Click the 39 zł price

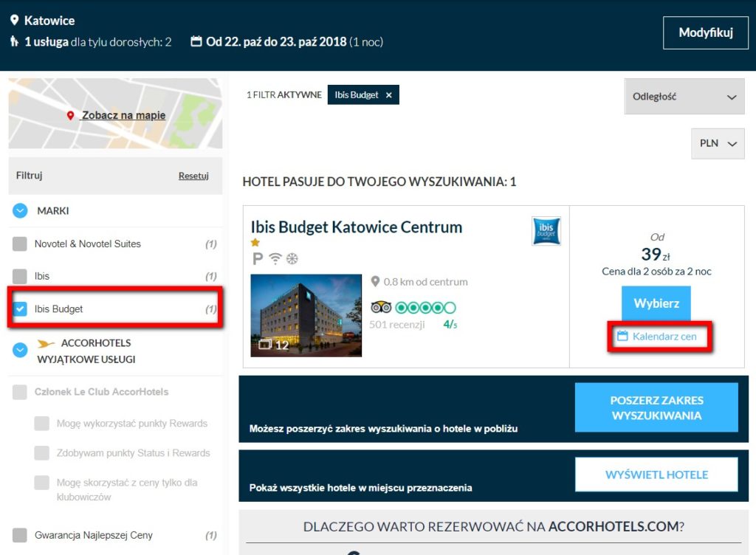tap(656, 254)
